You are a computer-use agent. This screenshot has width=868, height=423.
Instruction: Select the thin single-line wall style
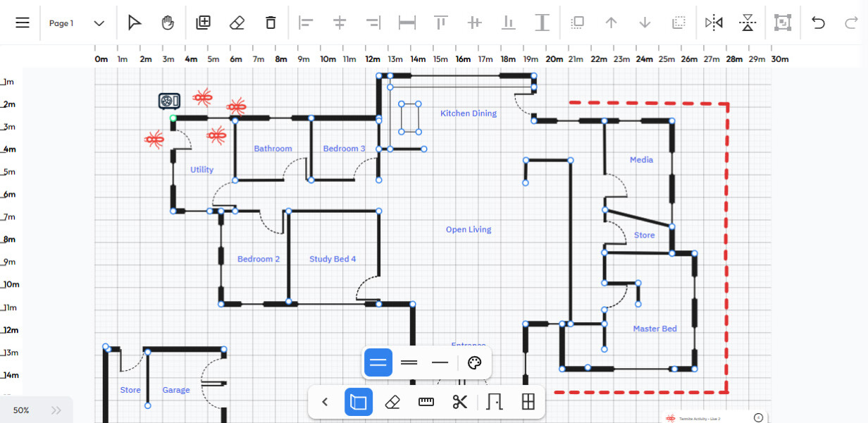(x=440, y=362)
